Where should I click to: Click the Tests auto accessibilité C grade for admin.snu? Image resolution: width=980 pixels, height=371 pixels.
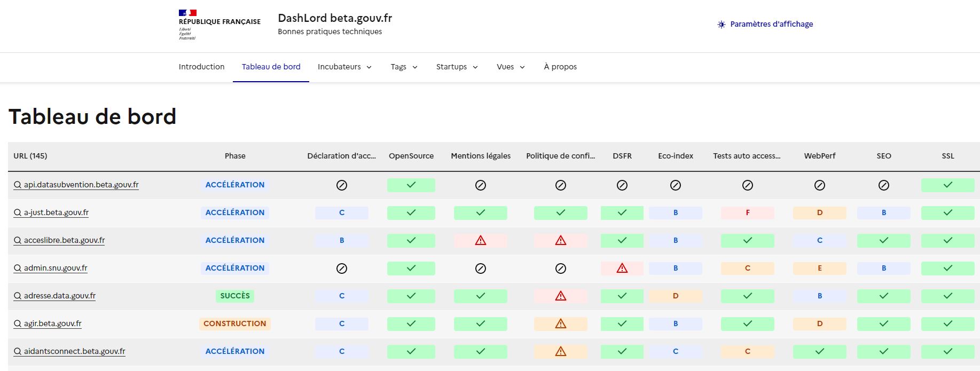click(748, 269)
